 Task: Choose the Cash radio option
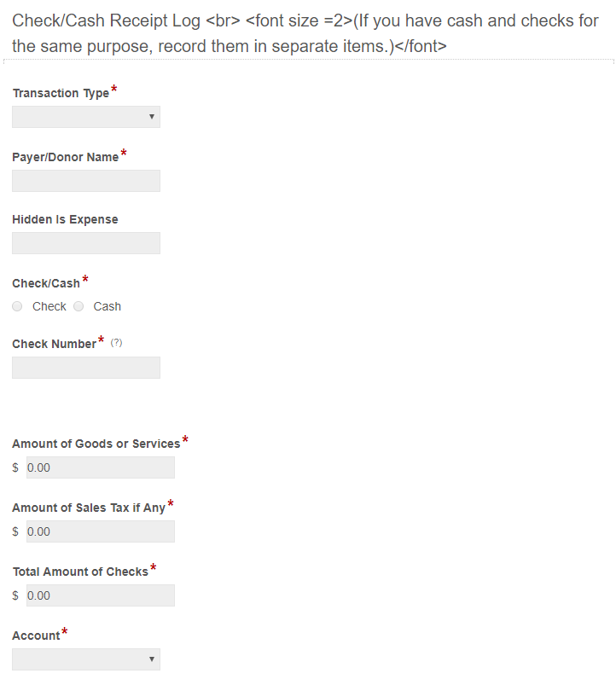point(79,306)
